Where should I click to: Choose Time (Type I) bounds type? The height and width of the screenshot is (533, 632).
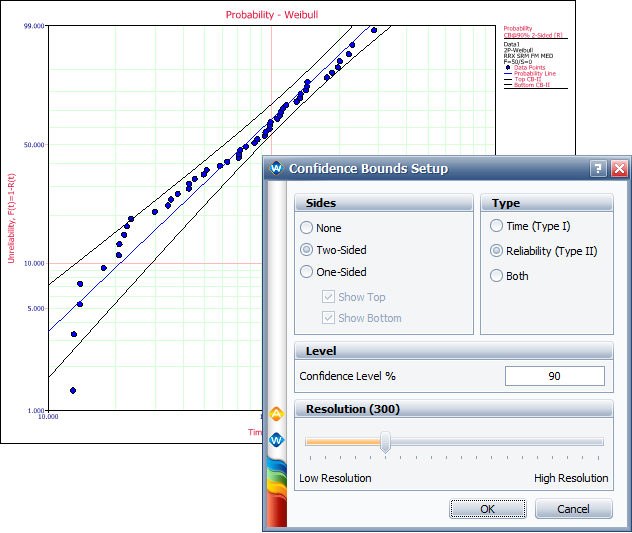496,227
